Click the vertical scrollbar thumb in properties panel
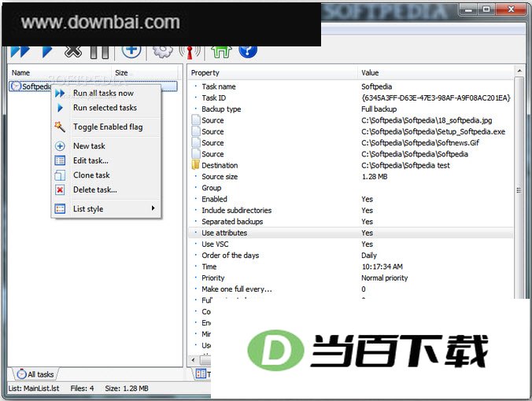Viewport: 532px width, 401px height. [519, 189]
